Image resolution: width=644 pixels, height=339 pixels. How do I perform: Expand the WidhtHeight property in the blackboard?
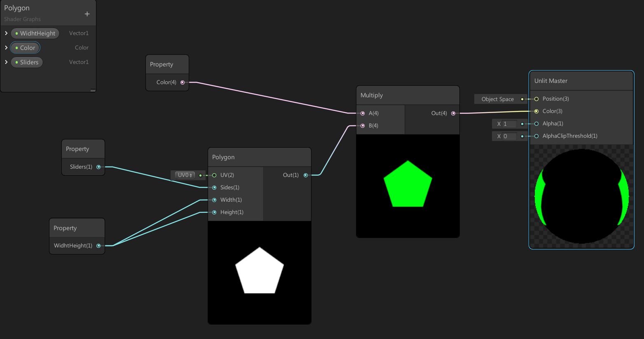click(x=6, y=33)
